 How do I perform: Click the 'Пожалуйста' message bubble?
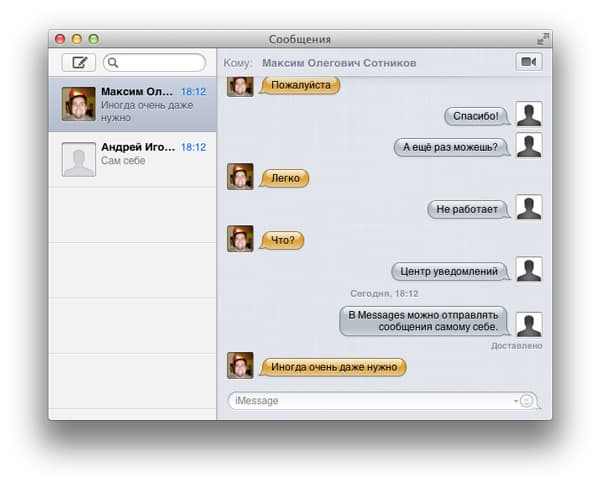pos(300,85)
